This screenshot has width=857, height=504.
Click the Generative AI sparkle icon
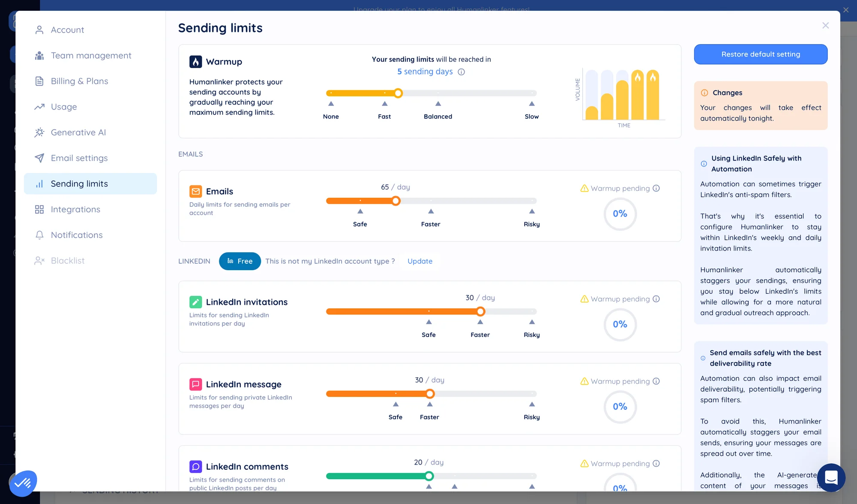[x=39, y=133]
